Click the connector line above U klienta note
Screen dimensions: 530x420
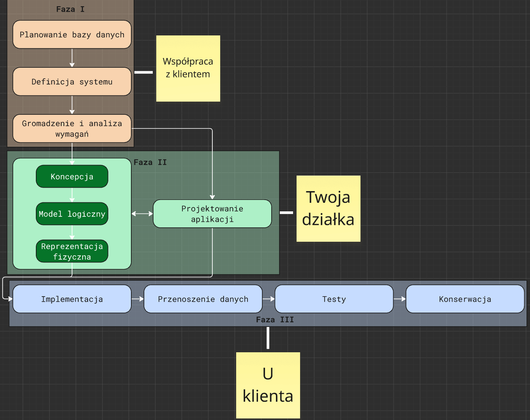(x=268, y=338)
